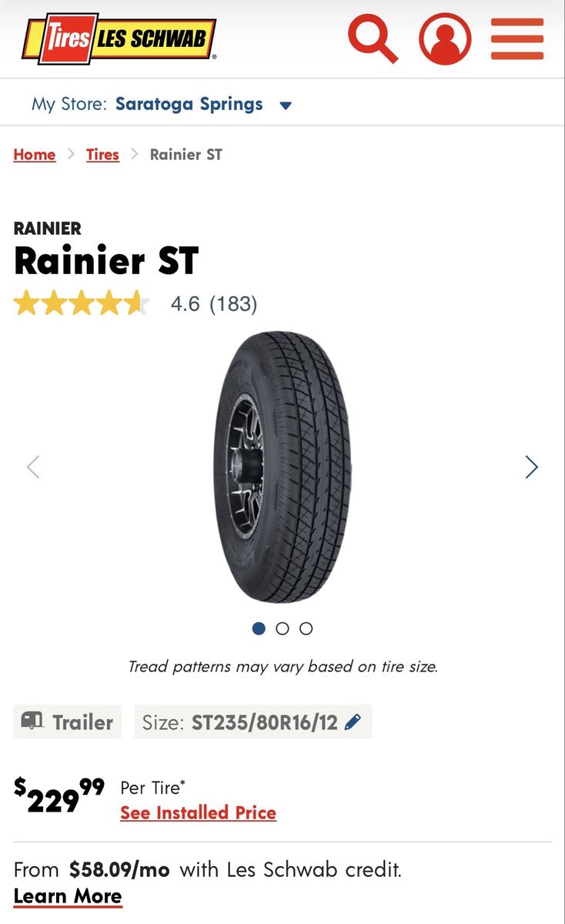
Task: Select the first carousel dot
Action: coord(259,628)
